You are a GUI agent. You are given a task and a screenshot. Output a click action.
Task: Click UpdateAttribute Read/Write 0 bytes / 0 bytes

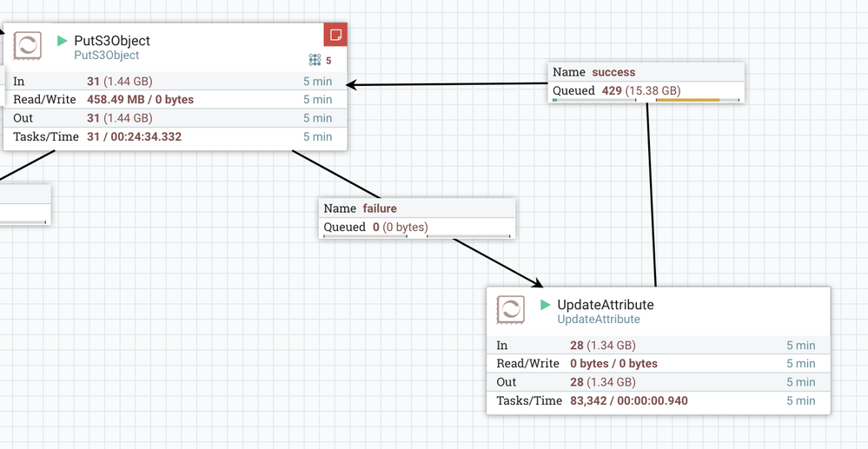coord(614,364)
